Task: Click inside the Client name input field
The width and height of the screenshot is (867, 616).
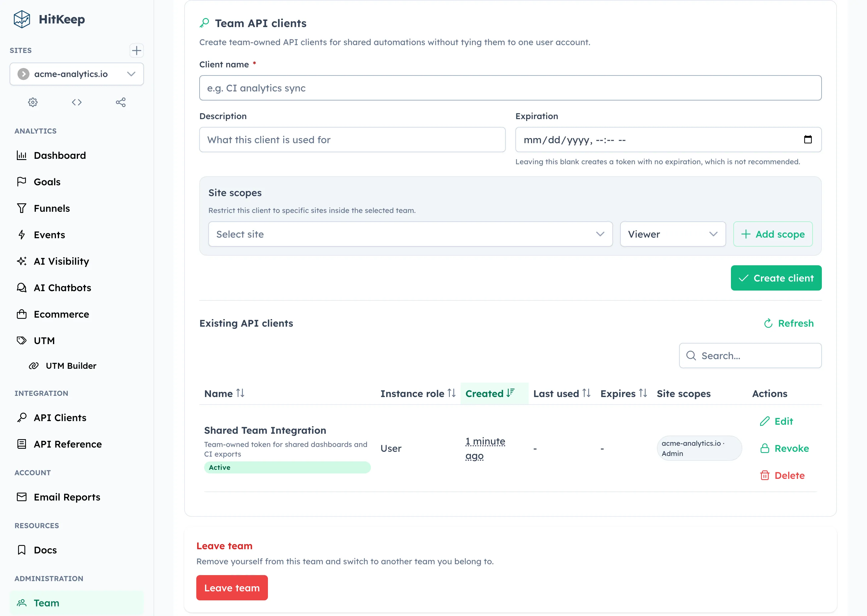Action: click(510, 88)
